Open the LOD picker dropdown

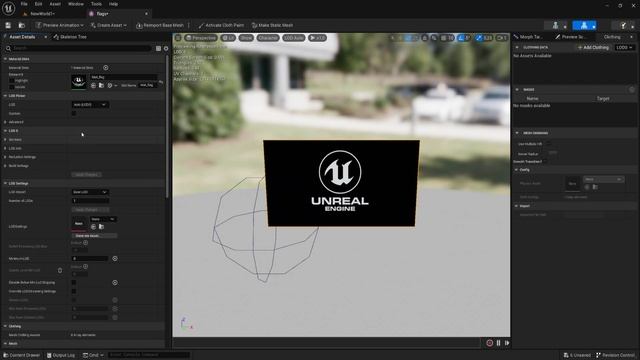point(90,105)
